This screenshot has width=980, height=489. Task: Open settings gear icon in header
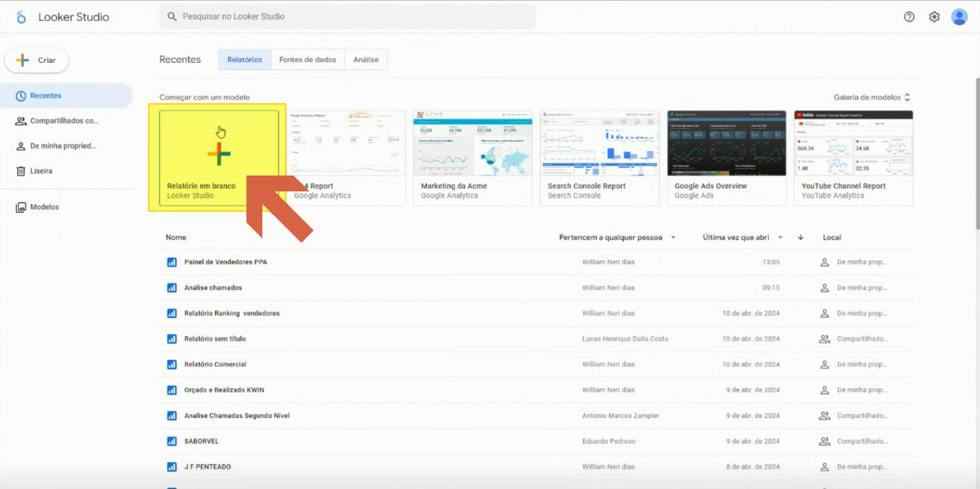934,17
